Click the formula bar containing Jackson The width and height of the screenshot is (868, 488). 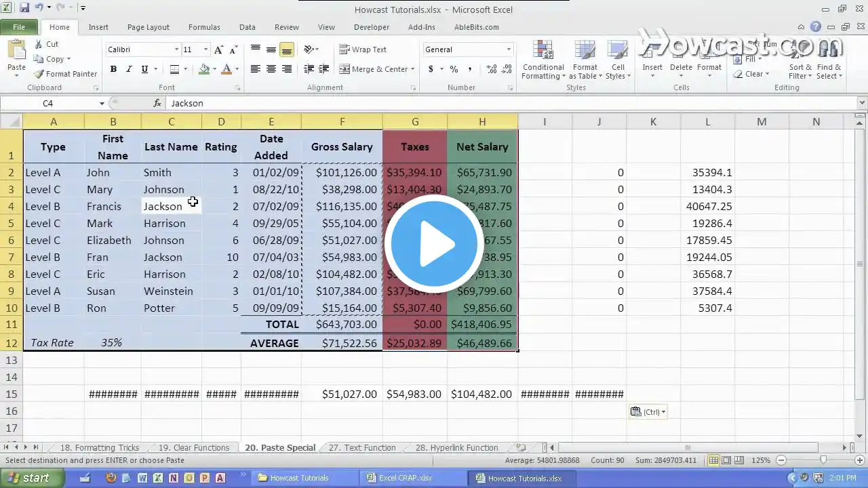tap(512, 103)
